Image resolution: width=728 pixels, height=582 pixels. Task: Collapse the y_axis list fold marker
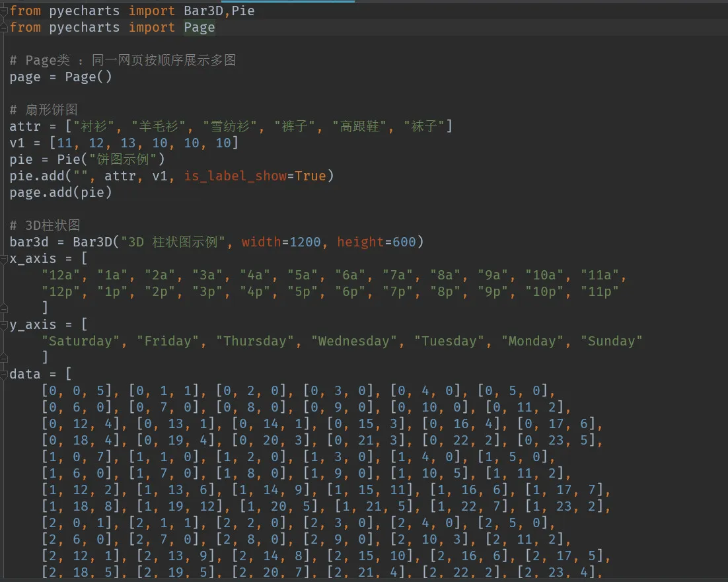click(x=4, y=325)
